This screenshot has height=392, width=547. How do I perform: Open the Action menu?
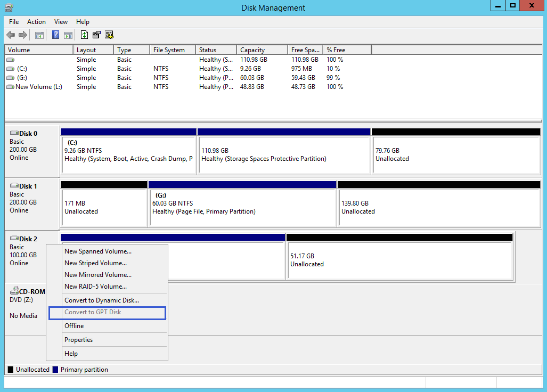pyautogui.click(x=36, y=22)
